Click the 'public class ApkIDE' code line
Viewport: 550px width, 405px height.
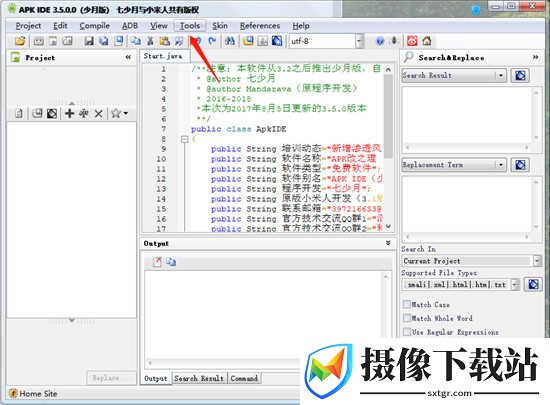point(239,129)
